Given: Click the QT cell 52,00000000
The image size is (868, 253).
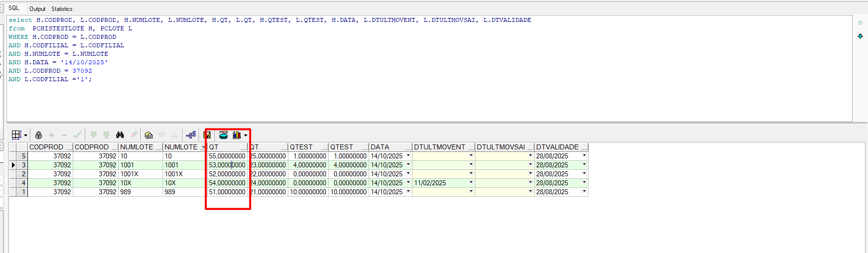Looking at the screenshot, I should (227, 174).
